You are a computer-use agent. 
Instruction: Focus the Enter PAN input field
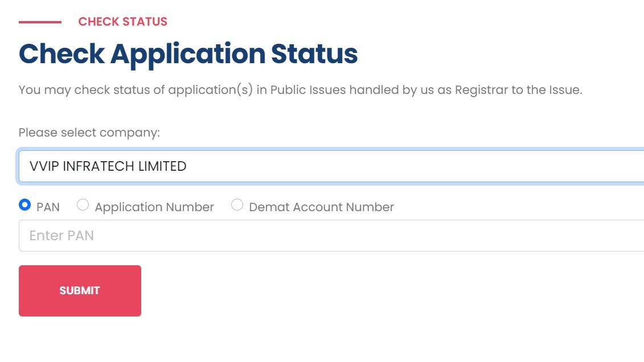[x=330, y=236]
